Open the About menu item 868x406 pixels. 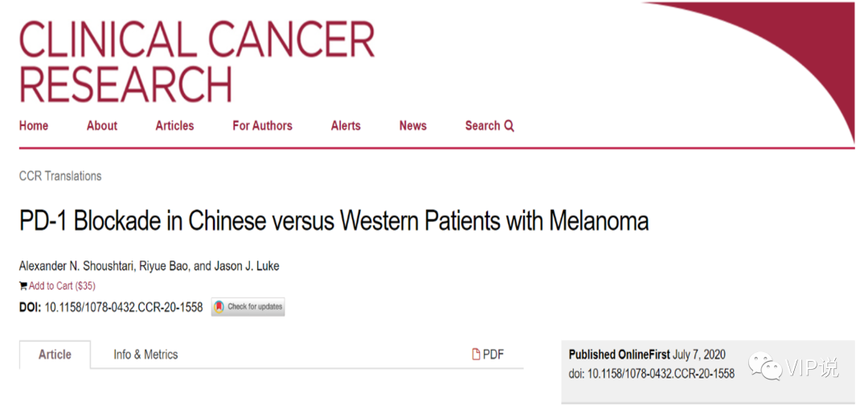point(102,126)
